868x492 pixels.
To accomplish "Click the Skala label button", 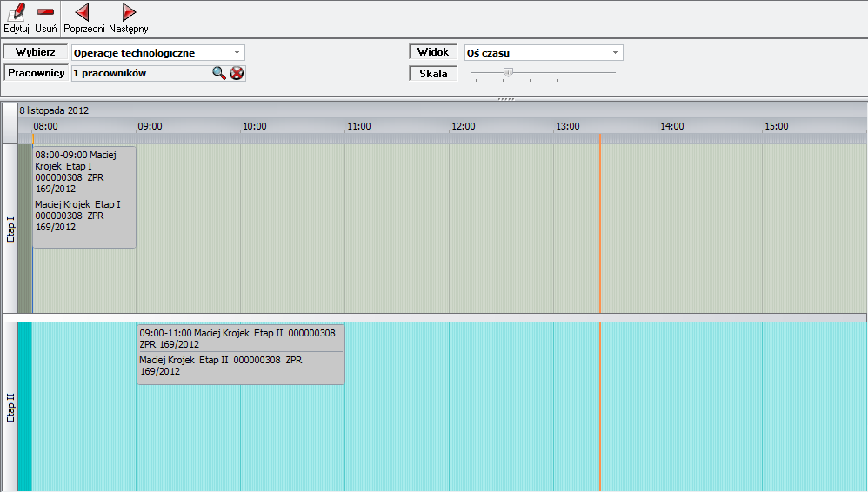I will tap(433, 74).
